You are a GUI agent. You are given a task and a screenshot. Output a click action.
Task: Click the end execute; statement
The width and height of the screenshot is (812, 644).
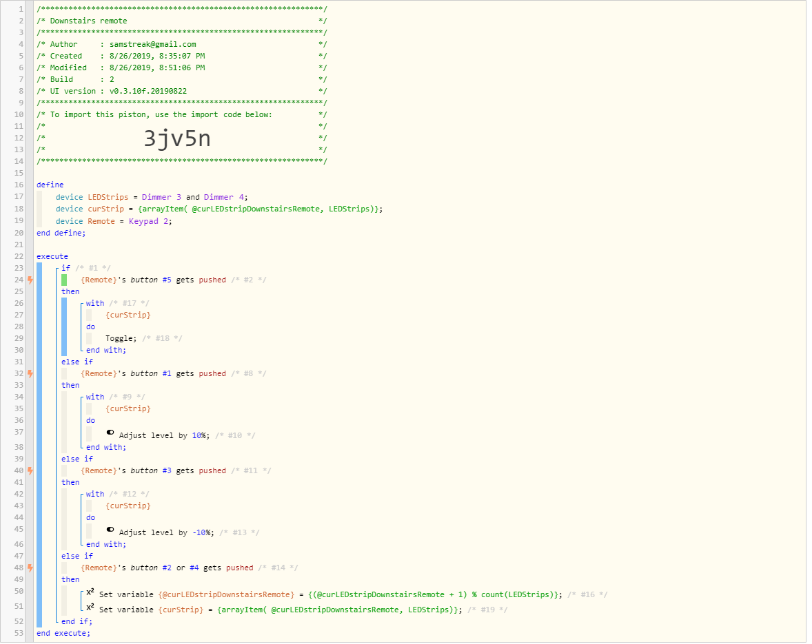point(63,634)
